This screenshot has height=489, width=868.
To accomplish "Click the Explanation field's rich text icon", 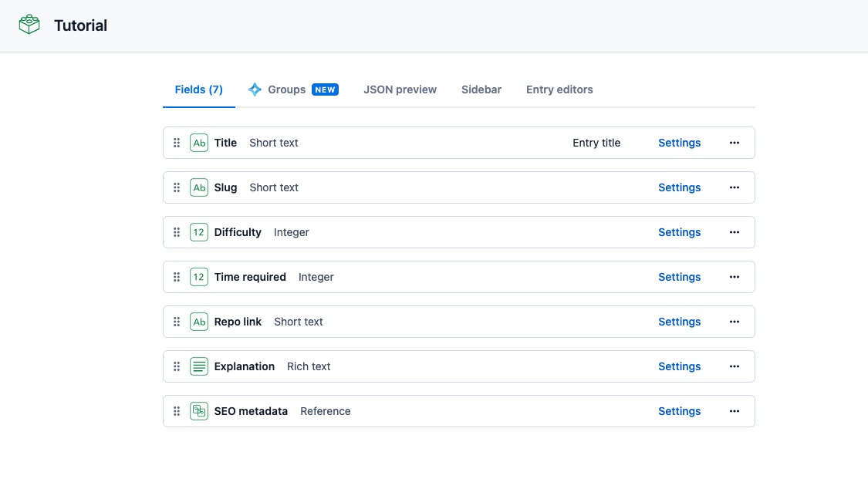I will click(x=199, y=366).
